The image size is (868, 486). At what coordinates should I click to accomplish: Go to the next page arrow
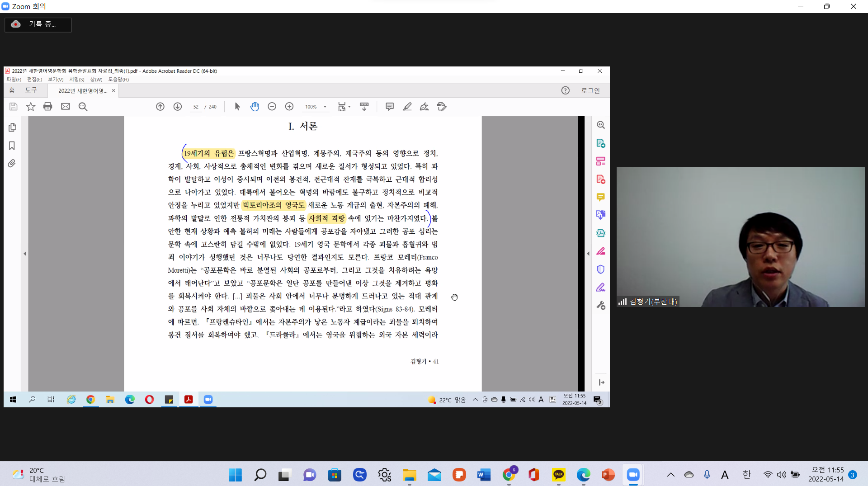point(178,107)
